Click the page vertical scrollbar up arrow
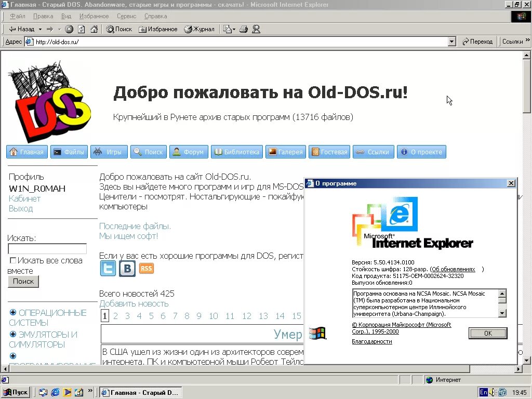Screen dimensions: 532x399 pyautogui.click(x=527, y=55)
